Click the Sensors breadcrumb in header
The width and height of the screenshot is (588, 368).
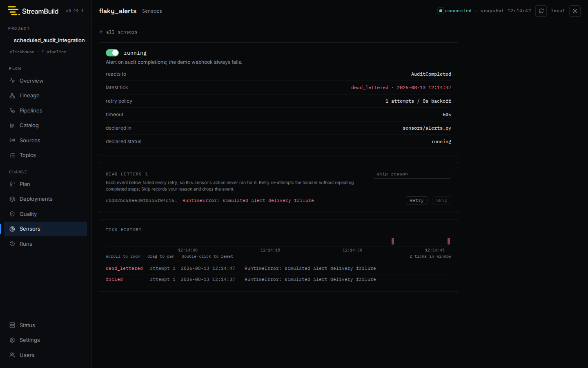(x=152, y=11)
